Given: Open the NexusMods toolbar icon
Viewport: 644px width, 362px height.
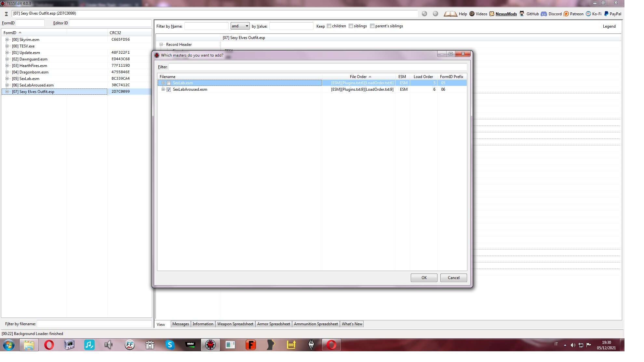Looking at the screenshot, I should click(x=492, y=14).
